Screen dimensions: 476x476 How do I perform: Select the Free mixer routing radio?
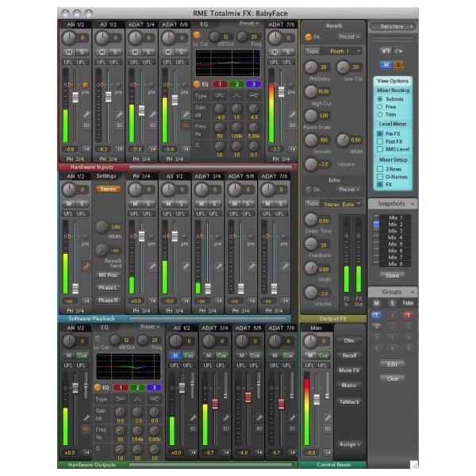[x=380, y=107]
